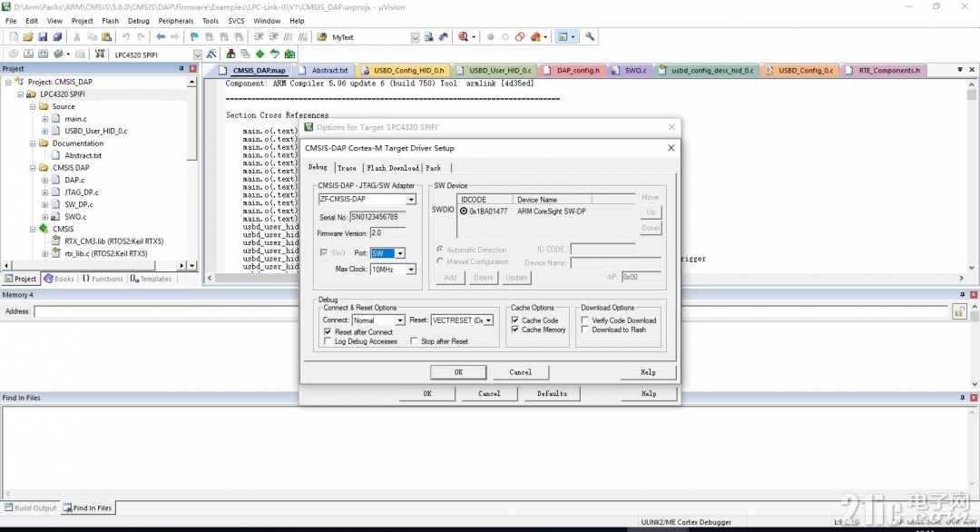The image size is (980, 532).
Task: Expand the DAP.c file node
Action: coord(45,180)
